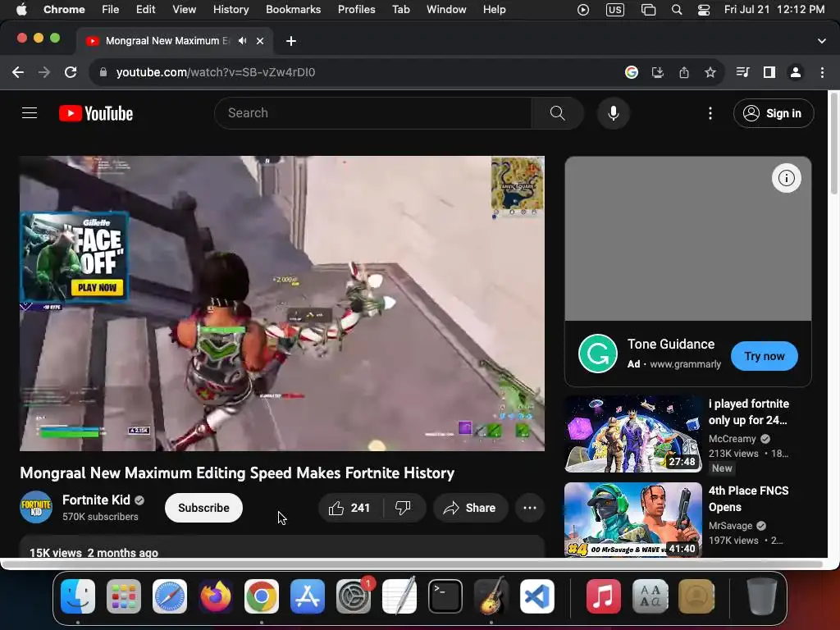The height and width of the screenshot is (630, 840).
Task: Open Spotlight search in menu bar
Action: [677, 9]
